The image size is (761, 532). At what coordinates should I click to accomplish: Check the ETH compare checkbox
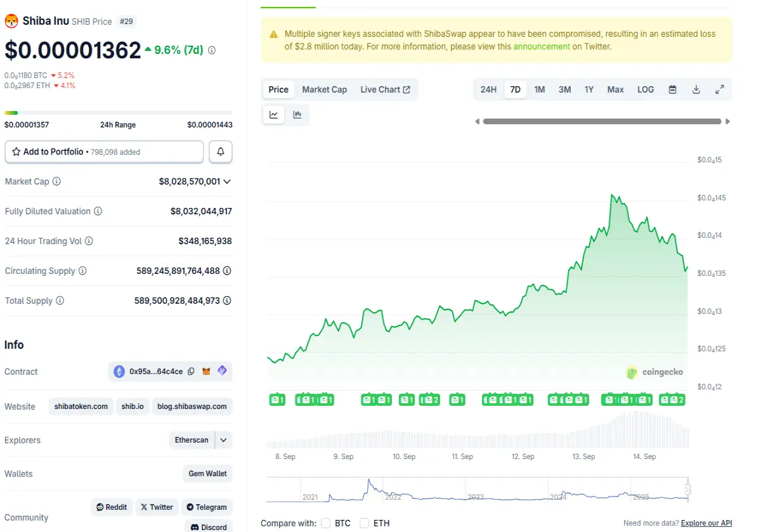365,523
